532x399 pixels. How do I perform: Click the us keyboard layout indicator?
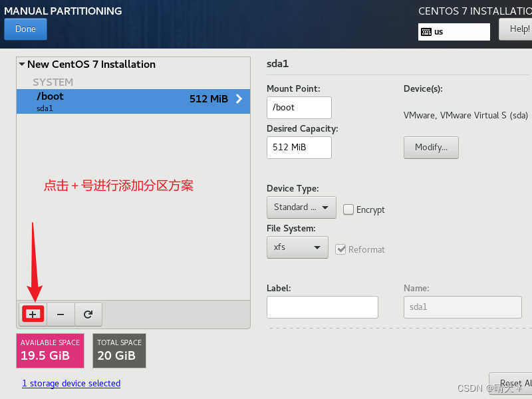pyautogui.click(x=454, y=32)
